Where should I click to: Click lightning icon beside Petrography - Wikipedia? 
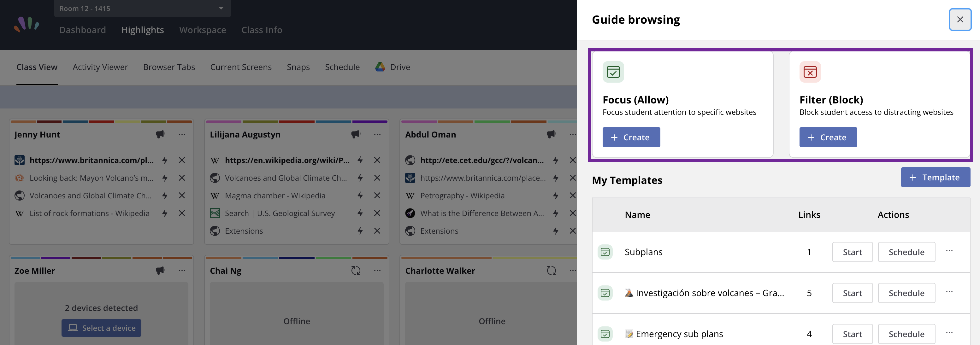(555, 196)
